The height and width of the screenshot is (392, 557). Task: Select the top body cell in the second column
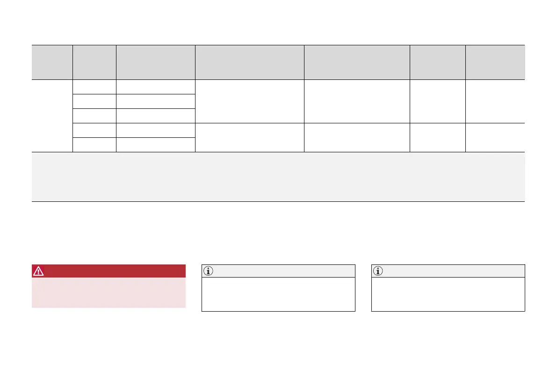tap(94, 86)
